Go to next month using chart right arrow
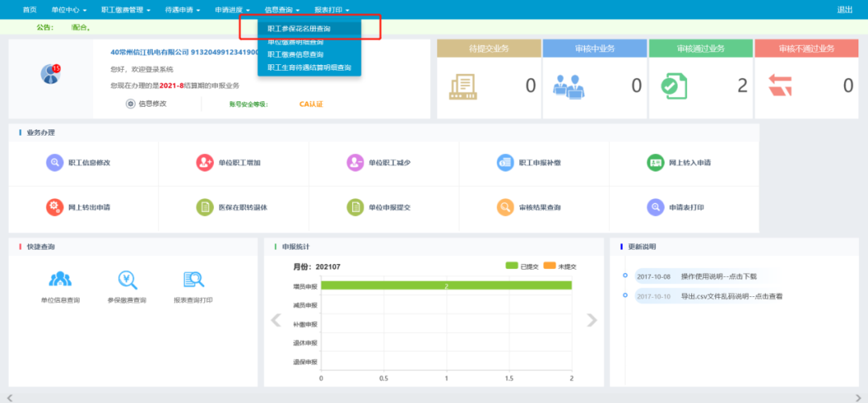The image size is (868, 403). 592,320
